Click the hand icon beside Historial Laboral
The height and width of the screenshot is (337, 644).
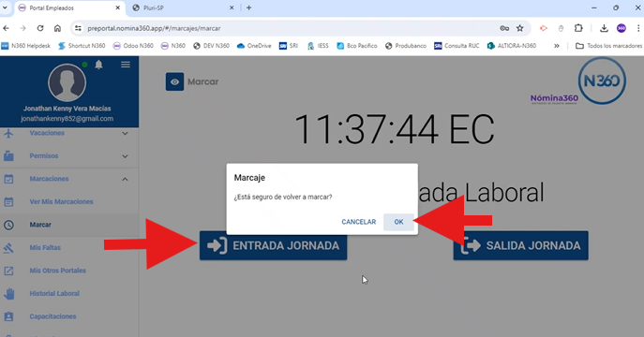pyautogui.click(x=8, y=294)
